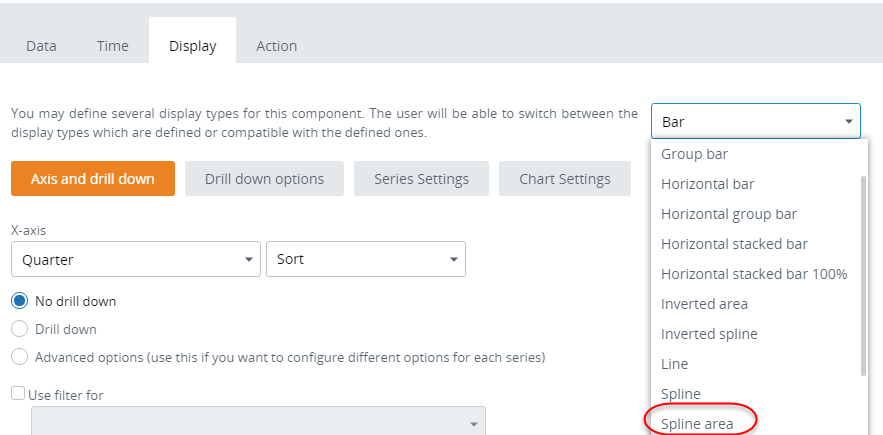The height and width of the screenshot is (435, 883).
Task: Choose Spline area from the list
Action: (x=697, y=424)
